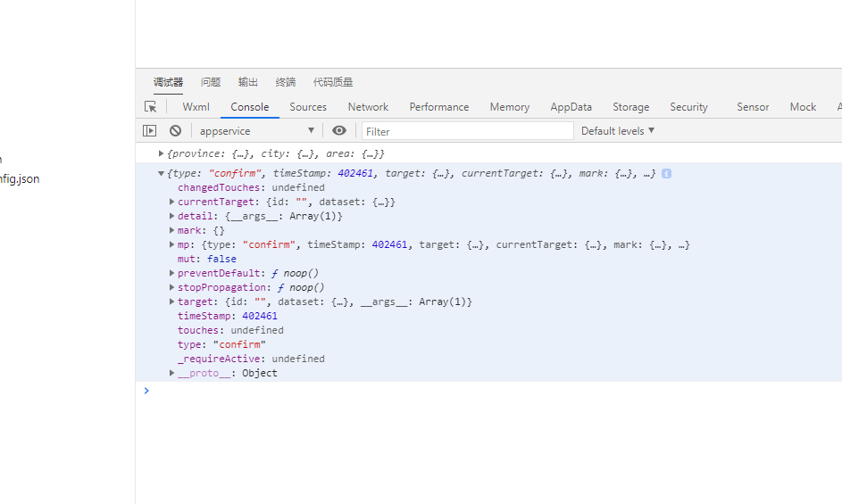
Task: Click the Filter input field
Action: pyautogui.click(x=467, y=131)
